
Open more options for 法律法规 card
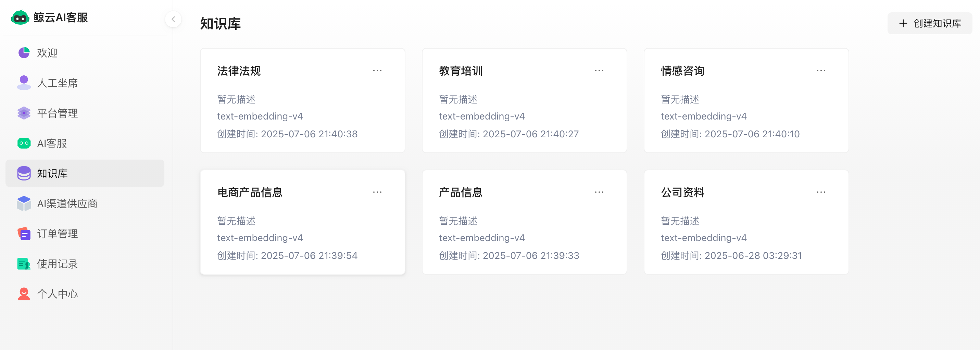click(x=377, y=71)
